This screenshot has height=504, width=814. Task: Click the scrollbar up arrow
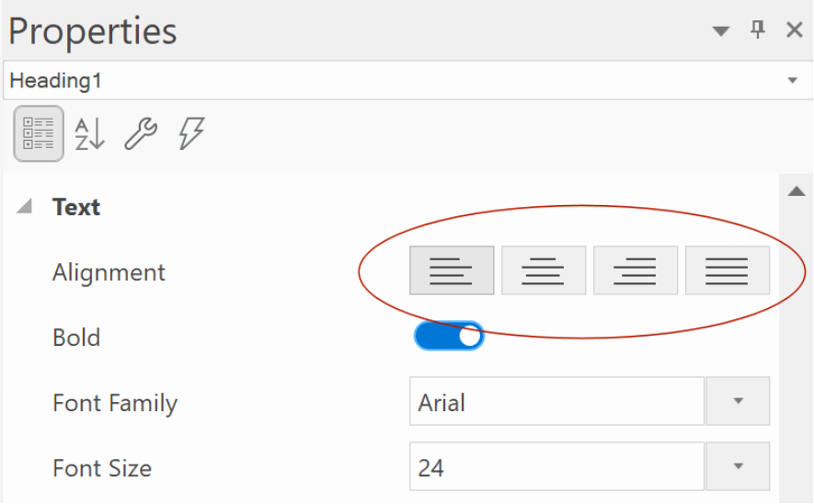797,191
